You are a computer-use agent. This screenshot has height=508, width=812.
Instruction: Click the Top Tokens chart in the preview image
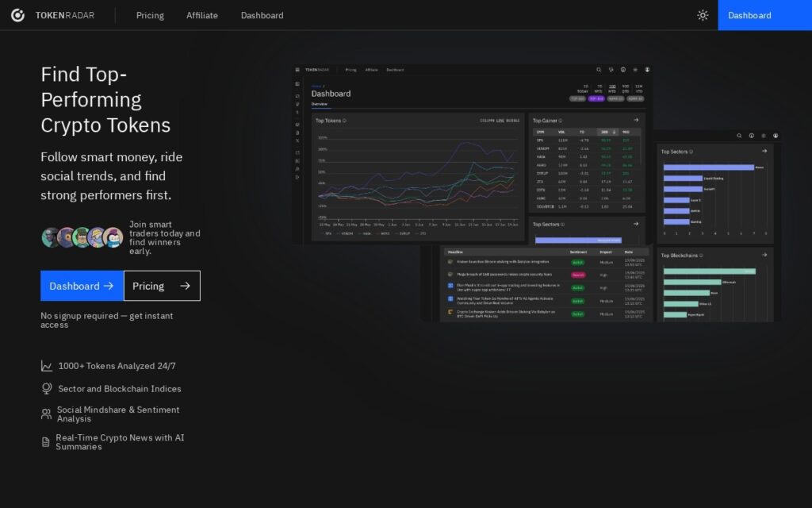pyautogui.click(x=418, y=177)
